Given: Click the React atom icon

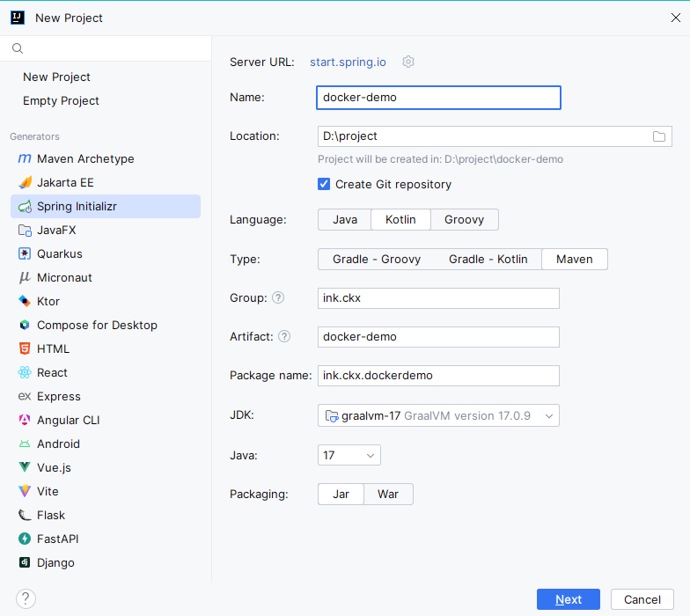Looking at the screenshot, I should [25, 372].
